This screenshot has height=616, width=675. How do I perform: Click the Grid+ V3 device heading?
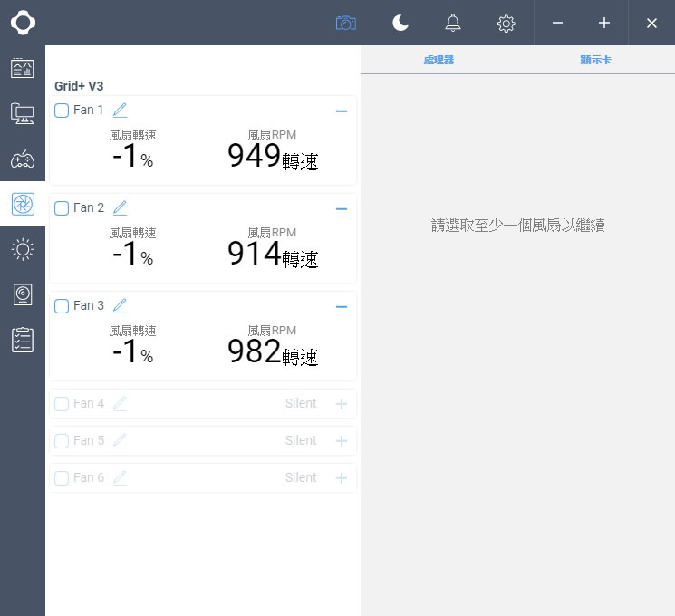79,86
